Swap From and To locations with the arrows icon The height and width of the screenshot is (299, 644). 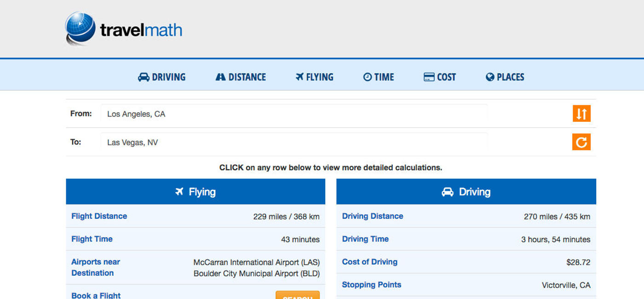pos(581,114)
